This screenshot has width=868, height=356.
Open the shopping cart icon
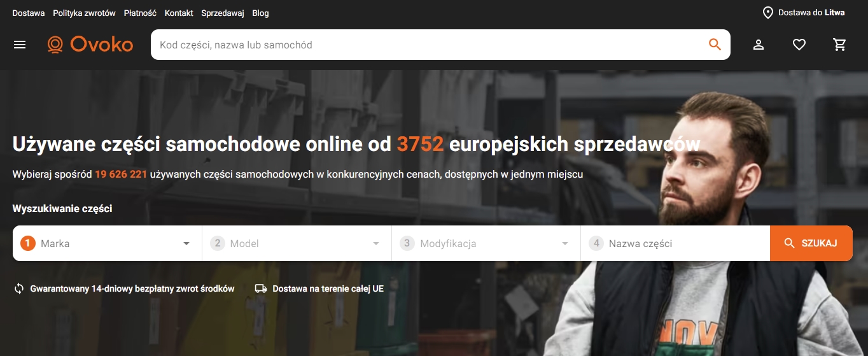[840, 45]
